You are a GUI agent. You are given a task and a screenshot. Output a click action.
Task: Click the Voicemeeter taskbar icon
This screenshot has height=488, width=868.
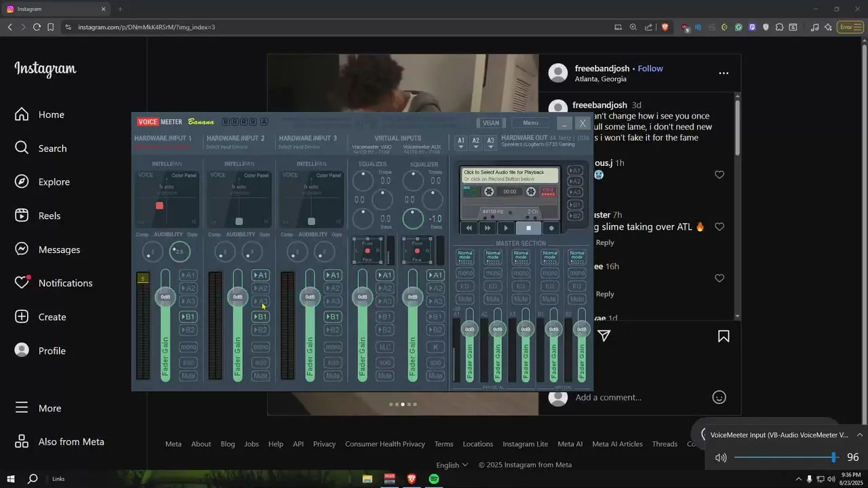(x=389, y=479)
